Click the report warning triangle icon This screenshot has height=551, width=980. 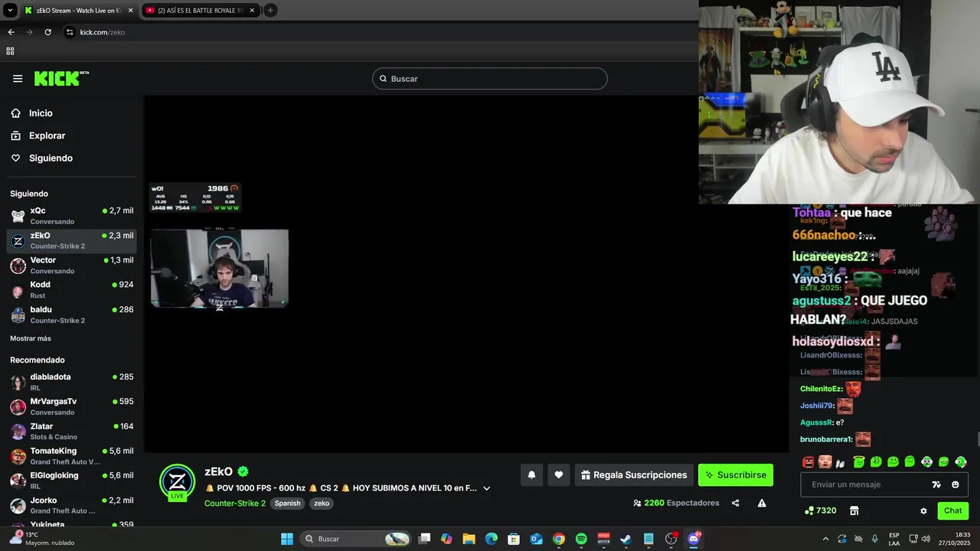tap(762, 503)
